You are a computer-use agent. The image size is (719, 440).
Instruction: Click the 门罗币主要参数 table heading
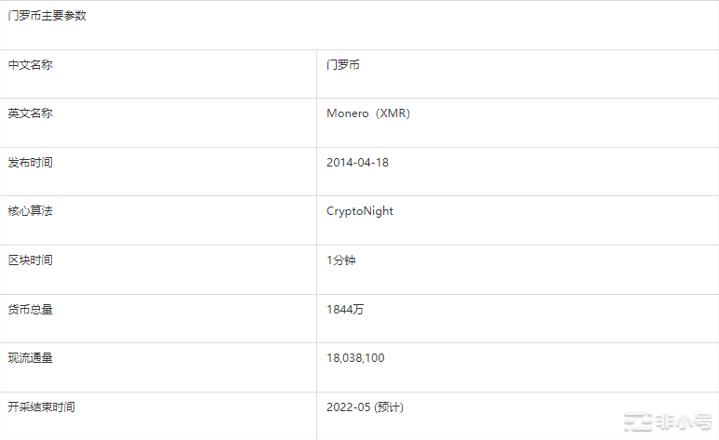tap(47, 16)
